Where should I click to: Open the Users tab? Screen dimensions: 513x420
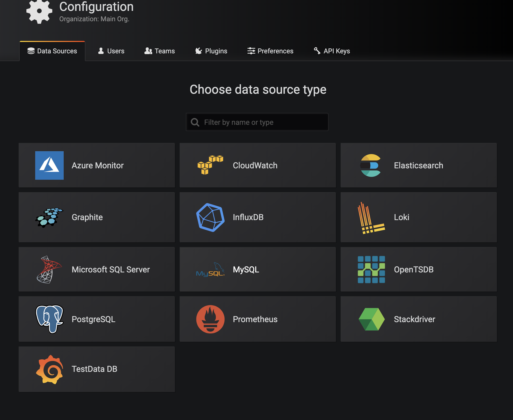111,51
